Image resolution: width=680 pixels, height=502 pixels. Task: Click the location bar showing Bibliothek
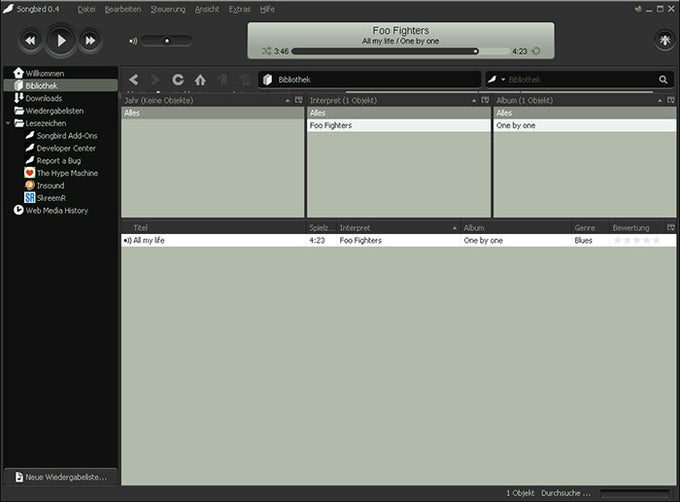pyautogui.click(x=369, y=80)
